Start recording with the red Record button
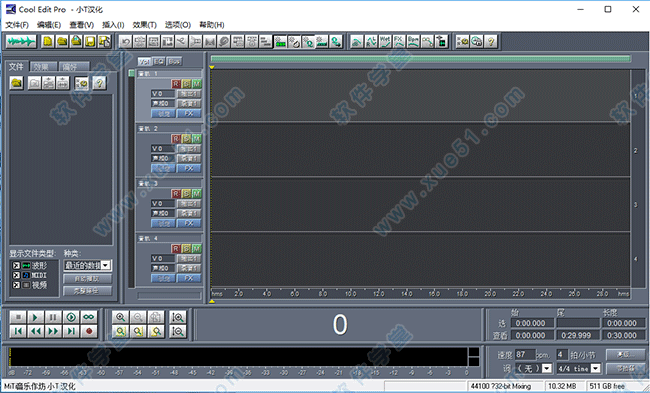 coord(89,331)
